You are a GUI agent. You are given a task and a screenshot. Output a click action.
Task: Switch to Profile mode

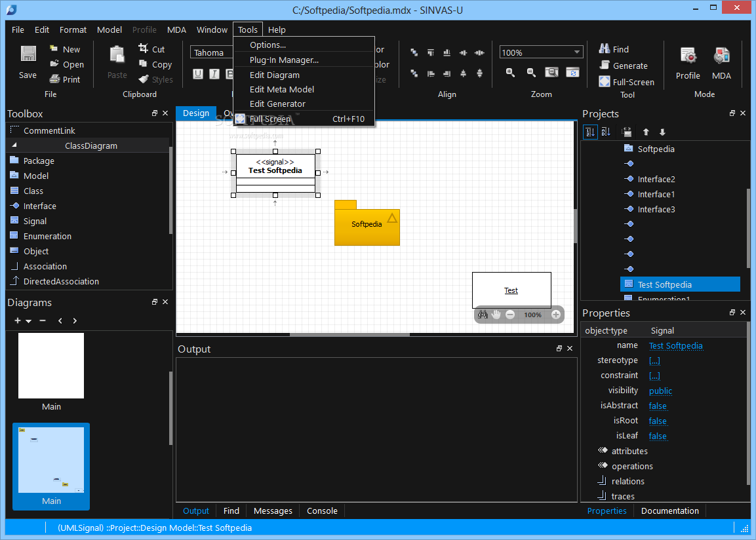click(688, 63)
